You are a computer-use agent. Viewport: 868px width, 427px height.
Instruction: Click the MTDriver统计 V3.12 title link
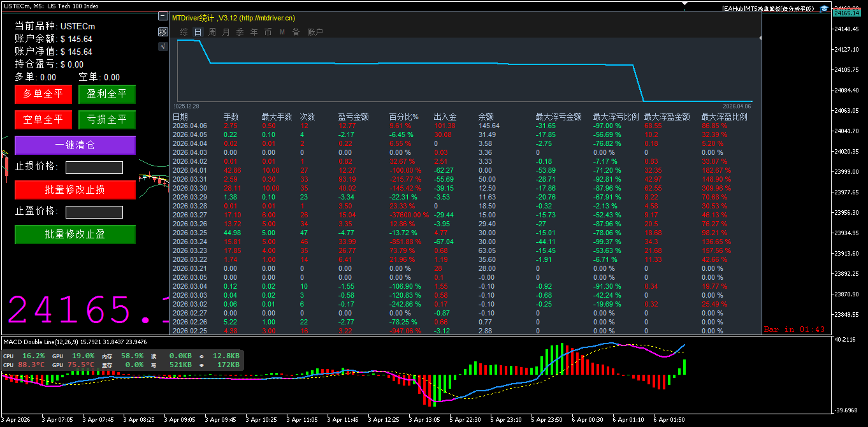(x=233, y=18)
